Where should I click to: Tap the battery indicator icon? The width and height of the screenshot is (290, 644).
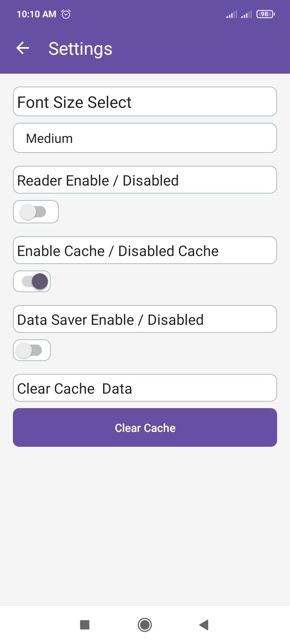click(265, 14)
